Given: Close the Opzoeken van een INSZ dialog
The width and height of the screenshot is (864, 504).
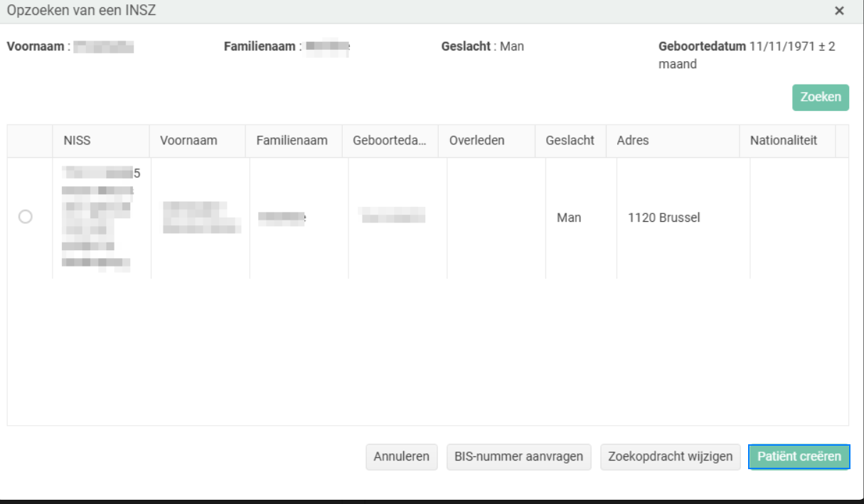Looking at the screenshot, I should (x=839, y=11).
